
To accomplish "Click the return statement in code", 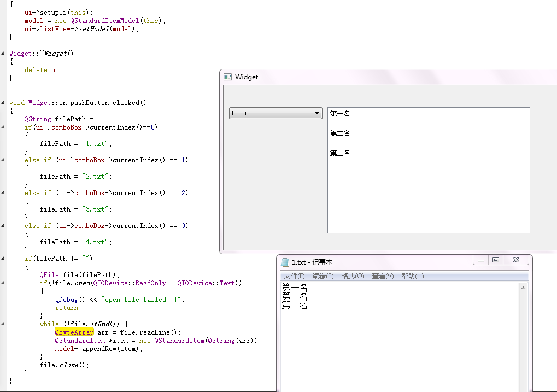I will tap(68, 308).
